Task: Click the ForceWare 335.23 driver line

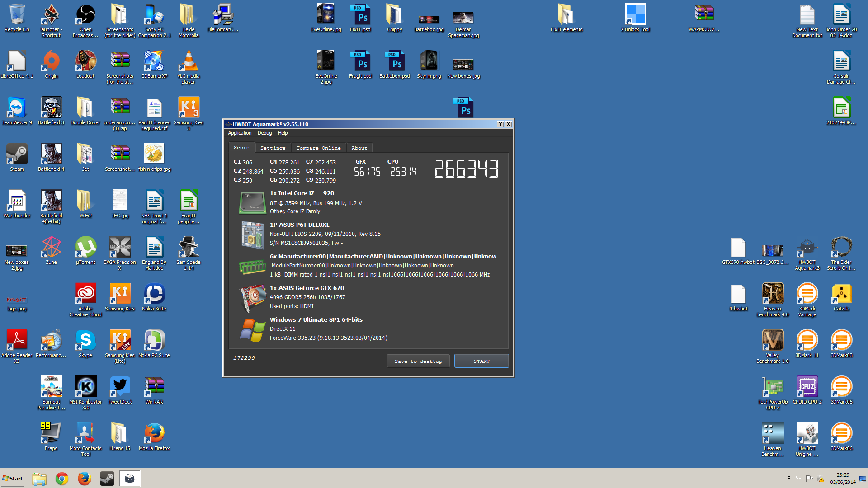Action: click(x=329, y=338)
